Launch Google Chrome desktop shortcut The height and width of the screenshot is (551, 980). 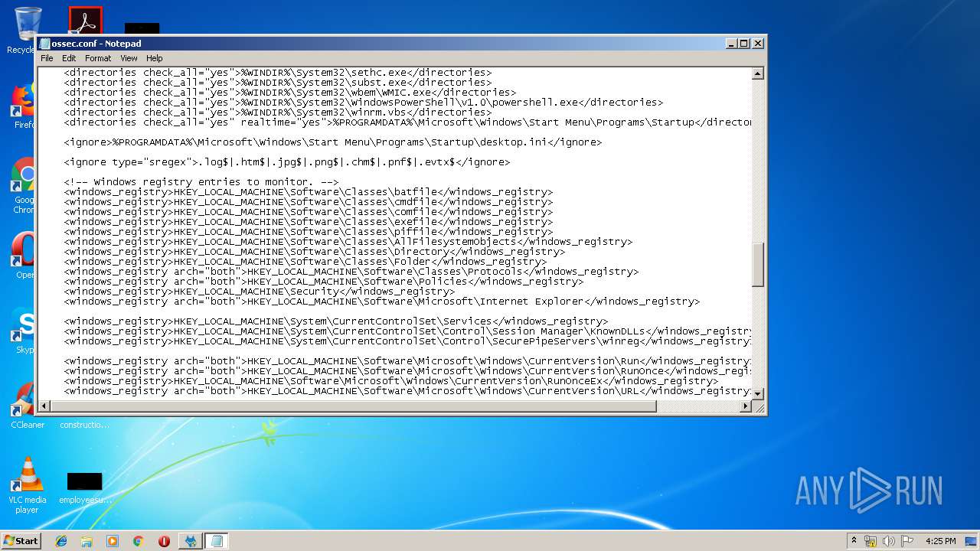pyautogui.click(x=24, y=184)
